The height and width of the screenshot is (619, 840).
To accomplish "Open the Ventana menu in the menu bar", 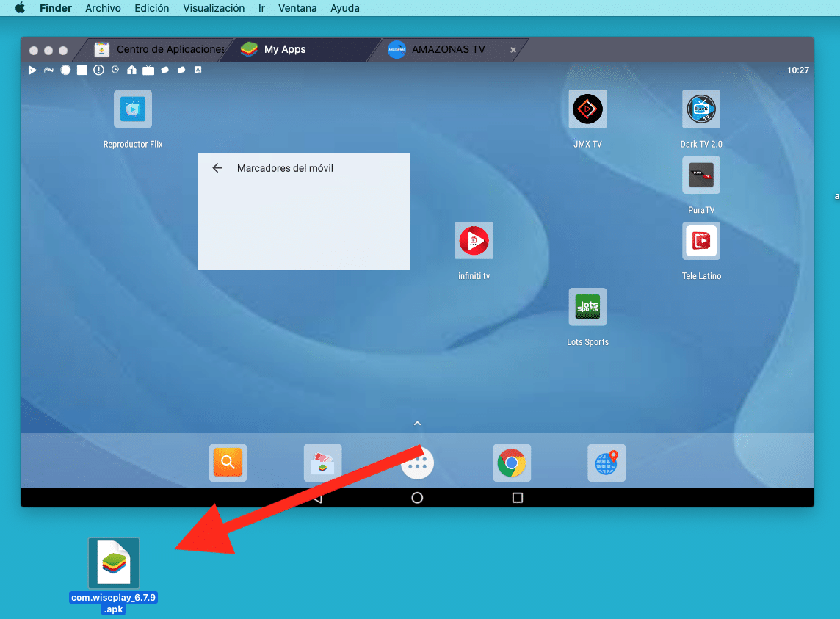I will tap(297, 8).
